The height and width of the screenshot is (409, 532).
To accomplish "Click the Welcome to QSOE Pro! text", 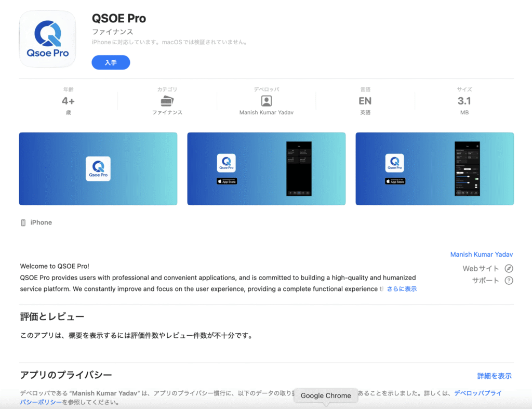I will (x=55, y=266).
